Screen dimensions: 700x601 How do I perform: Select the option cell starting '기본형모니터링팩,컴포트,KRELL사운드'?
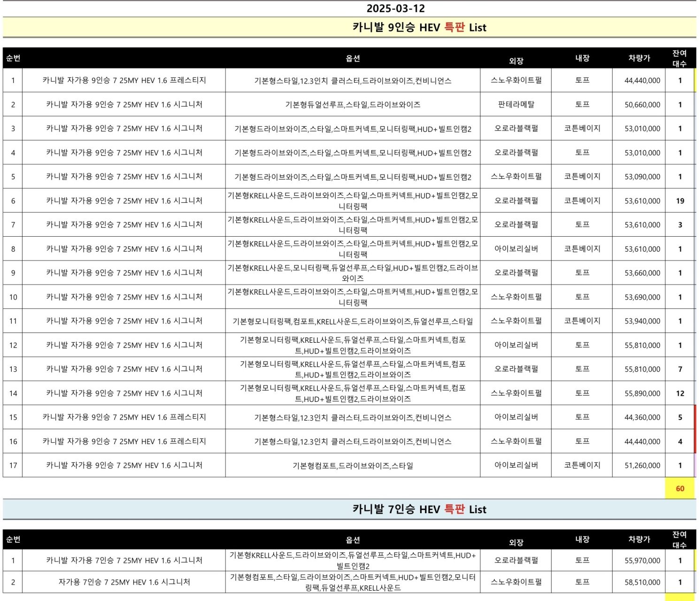[x=353, y=321]
